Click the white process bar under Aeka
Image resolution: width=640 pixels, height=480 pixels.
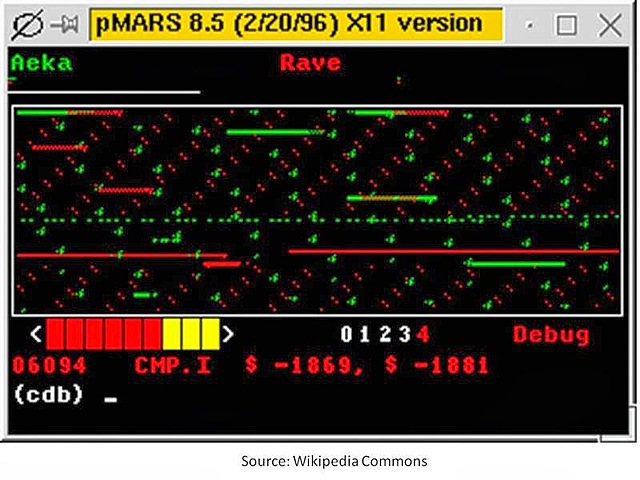(104, 92)
